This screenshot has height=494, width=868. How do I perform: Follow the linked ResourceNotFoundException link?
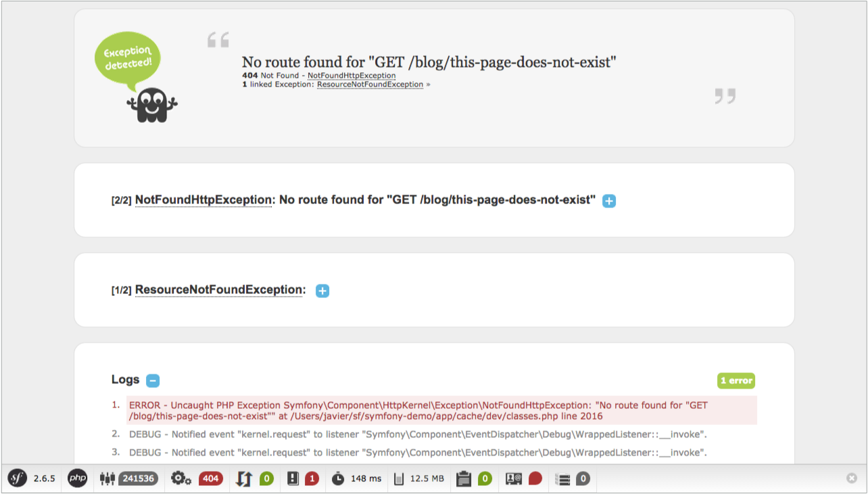pos(370,84)
